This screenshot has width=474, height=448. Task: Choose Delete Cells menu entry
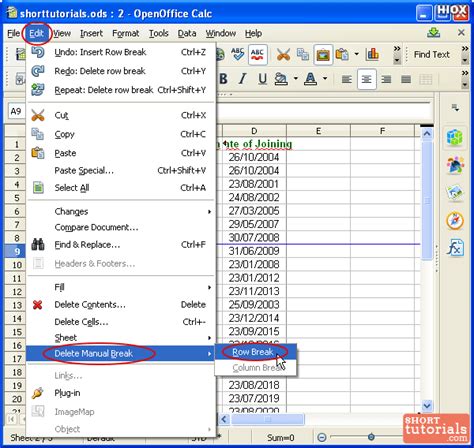click(x=120, y=322)
